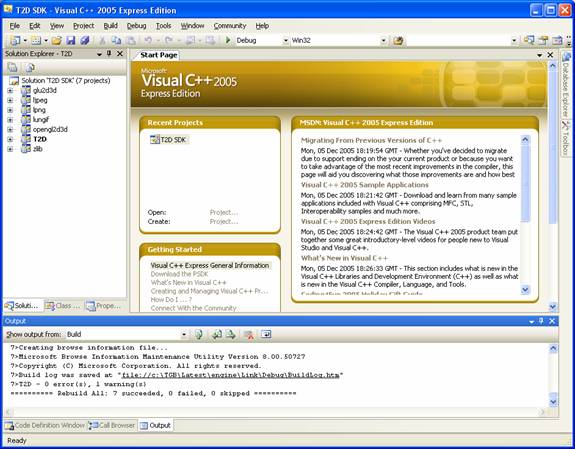Expand the zlib project node

point(10,149)
